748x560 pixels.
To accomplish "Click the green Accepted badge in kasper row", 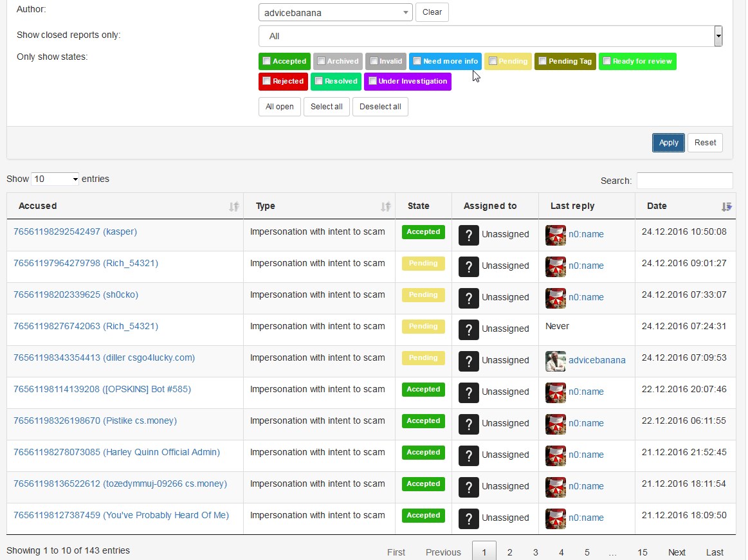I will tap(423, 232).
